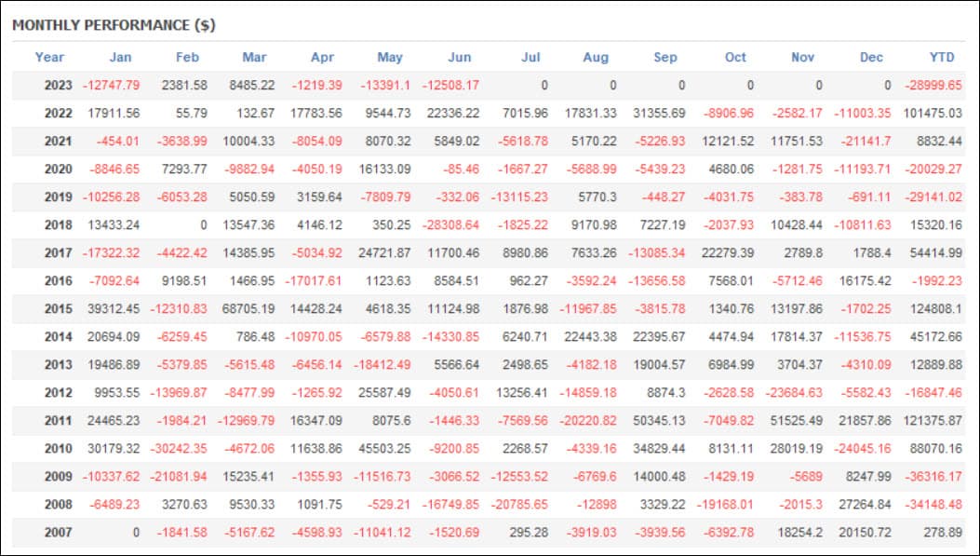Select the YTD column header
Screen dimensions: 980x556
941,57
